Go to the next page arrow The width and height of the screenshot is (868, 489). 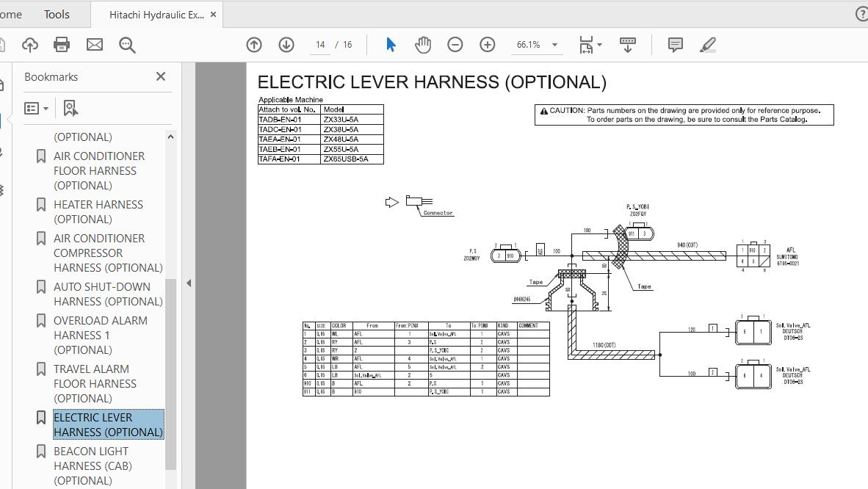click(286, 45)
